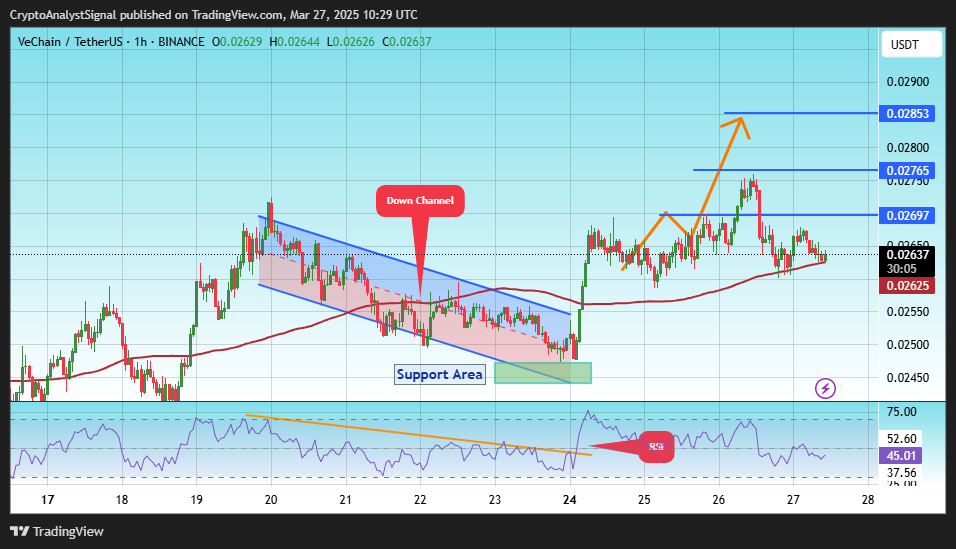Click the 37.56 RSI axis label
956x549 pixels.
(x=901, y=473)
